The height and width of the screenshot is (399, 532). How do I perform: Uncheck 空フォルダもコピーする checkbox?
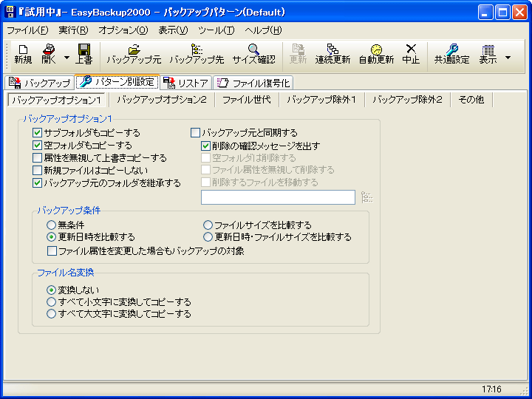37,146
